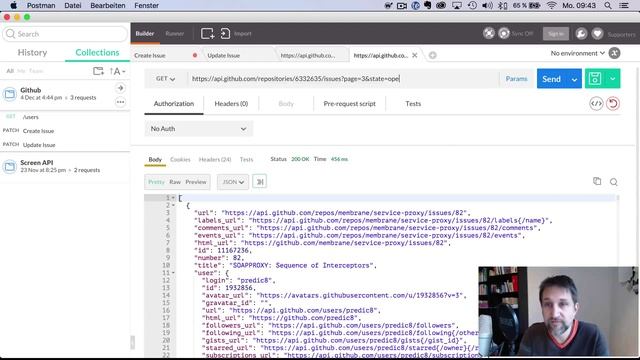Click the Import icon
Viewport: 640px width, 360px height.
(225, 33)
